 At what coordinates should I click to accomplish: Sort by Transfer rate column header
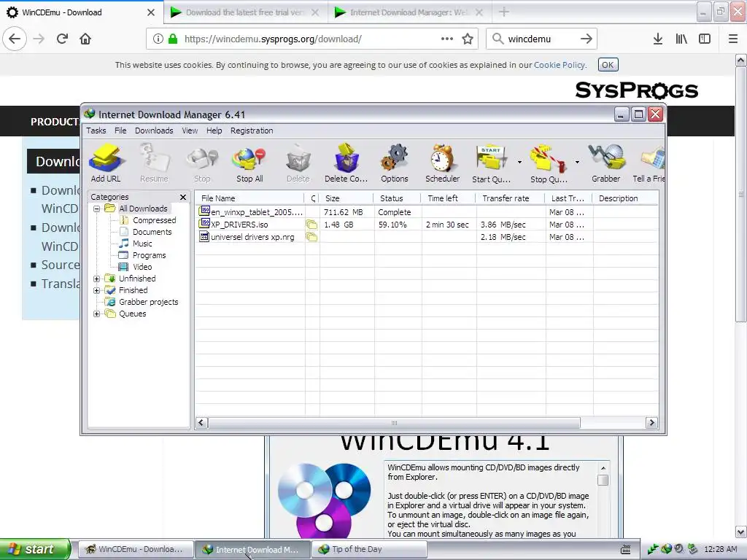510,198
